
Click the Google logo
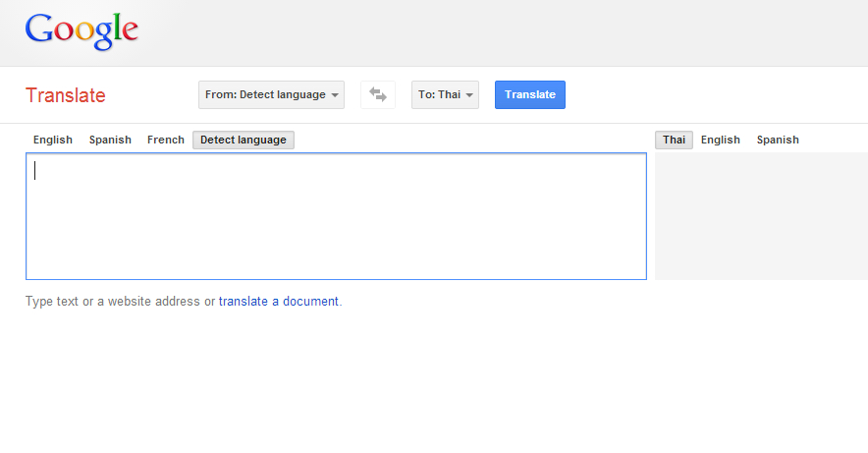[81, 30]
